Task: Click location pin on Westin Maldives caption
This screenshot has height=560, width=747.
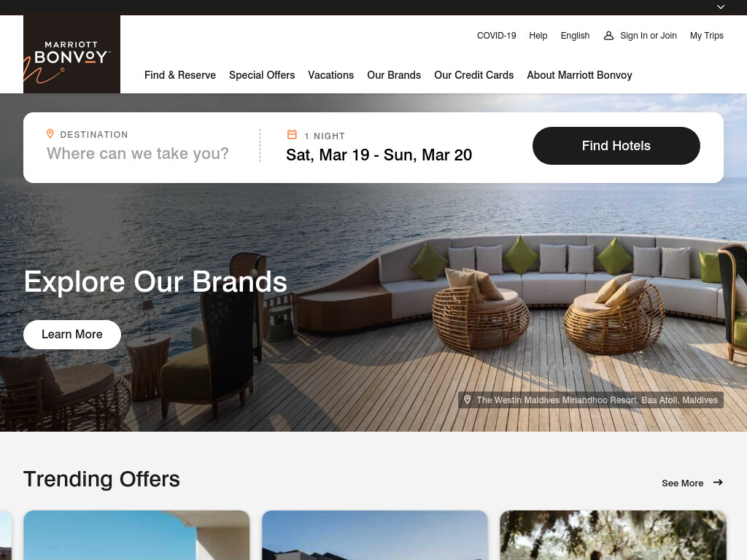Action: [468, 400]
